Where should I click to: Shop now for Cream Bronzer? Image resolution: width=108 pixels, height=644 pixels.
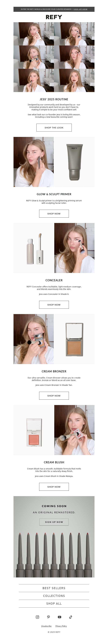click(x=54, y=396)
